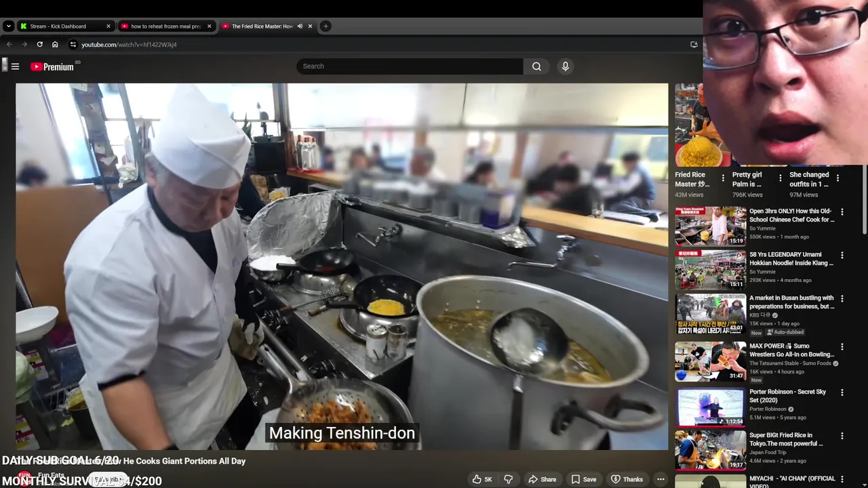Open thumbnail of the Busan market video
Screen dimensions: 868x488
coord(710,314)
